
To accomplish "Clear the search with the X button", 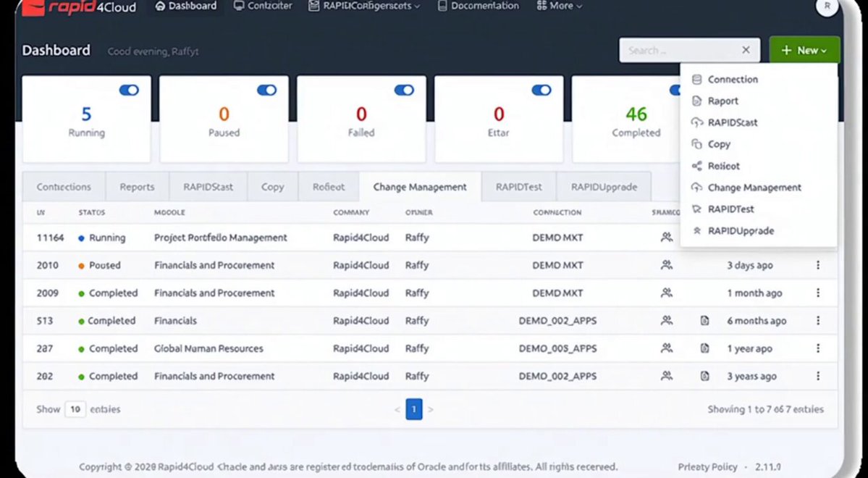I will (746, 51).
